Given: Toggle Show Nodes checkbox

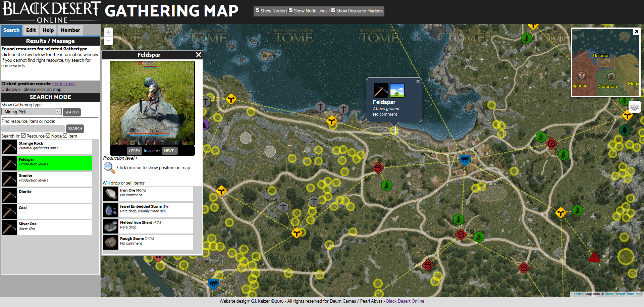Looking at the screenshot, I should click(x=257, y=10).
